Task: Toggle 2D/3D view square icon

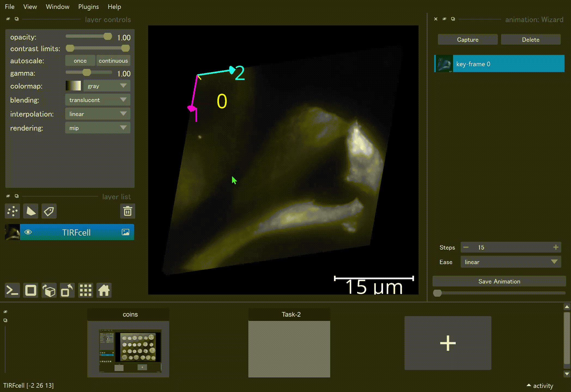Action: pos(31,290)
